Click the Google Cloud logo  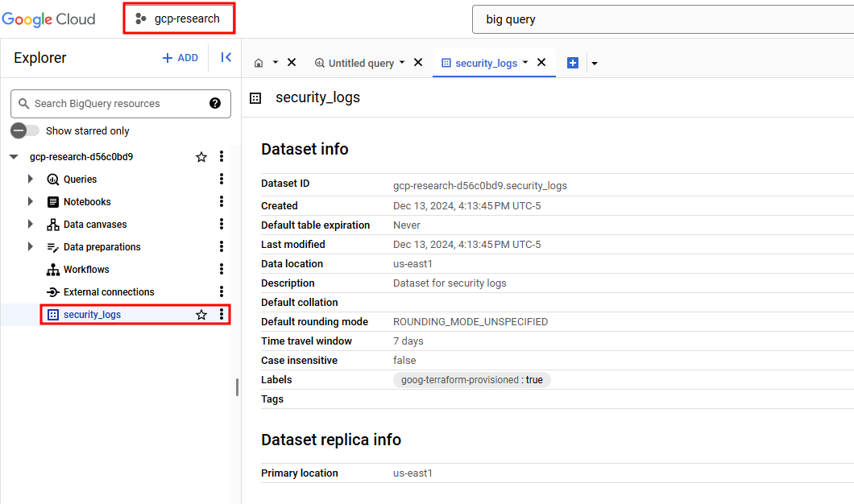click(48, 19)
